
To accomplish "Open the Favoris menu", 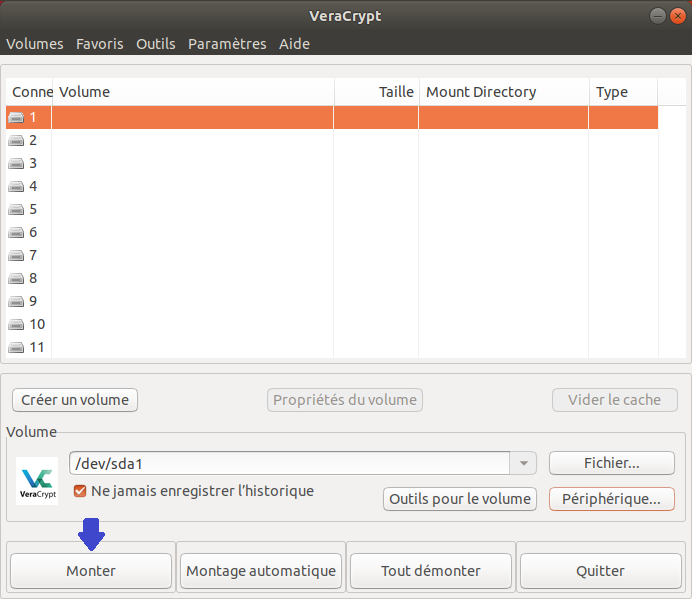I will (99, 44).
